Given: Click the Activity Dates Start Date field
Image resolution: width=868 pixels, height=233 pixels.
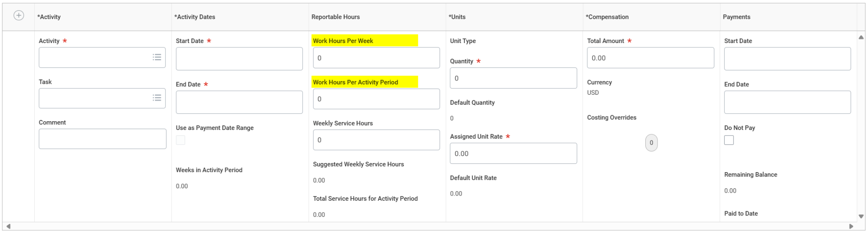Looking at the screenshot, I should tap(239, 59).
